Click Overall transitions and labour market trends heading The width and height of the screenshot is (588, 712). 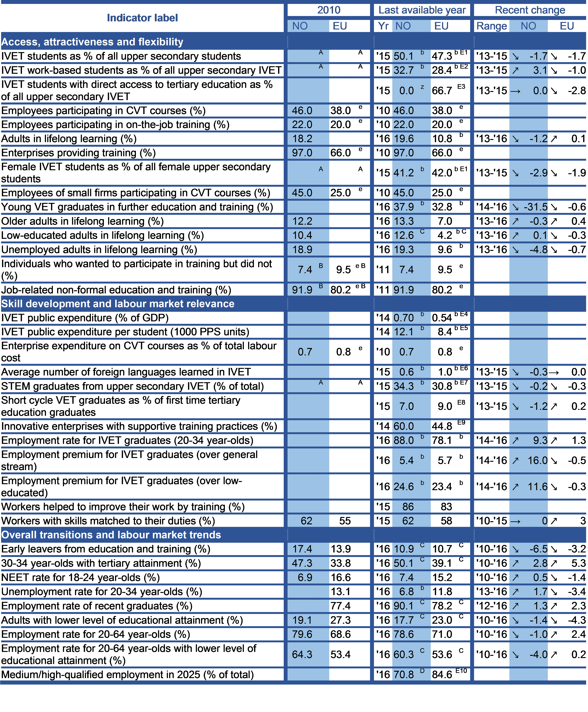tap(111, 535)
